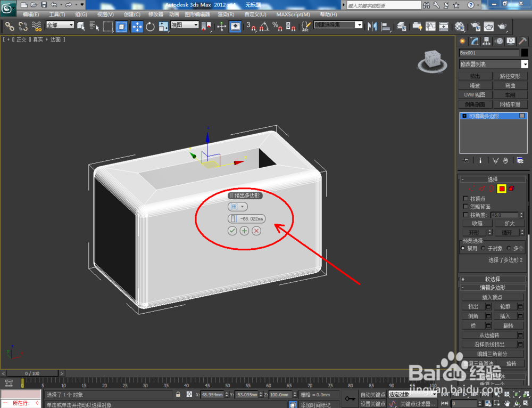
Task: Activate the Select and Rotate tool
Action: click(x=150, y=26)
